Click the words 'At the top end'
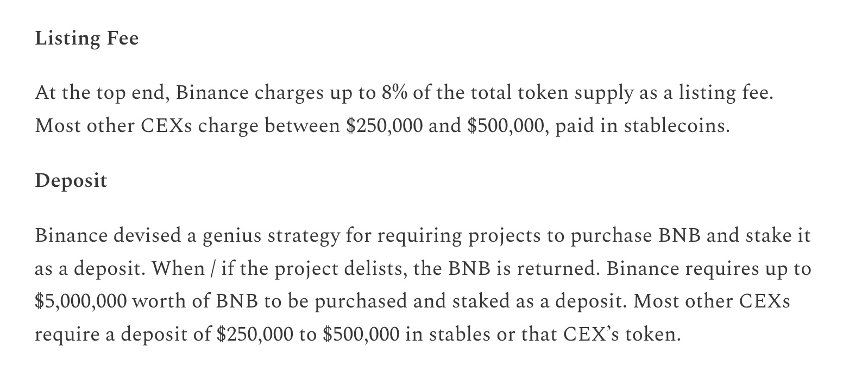This screenshot has height=377, width=868. tap(102, 93)
